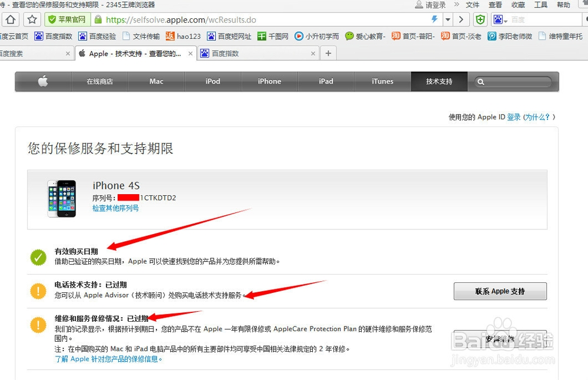Image resolution: width=588 pixels, height=380 pixels.
Task: Open the 维特童年托 bookmark
Action: coord(560,36)
